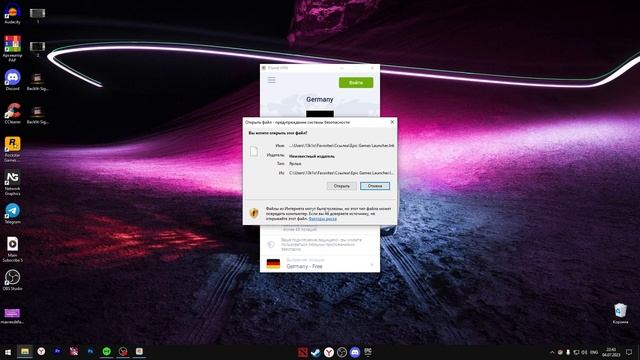Open Spotify from the taskbar

point(107,351)
